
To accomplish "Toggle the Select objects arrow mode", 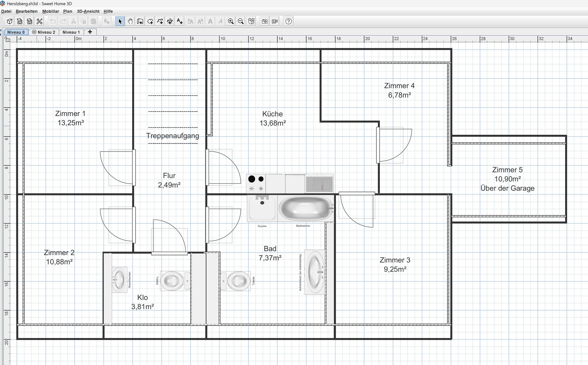I will tap(120, 21).
